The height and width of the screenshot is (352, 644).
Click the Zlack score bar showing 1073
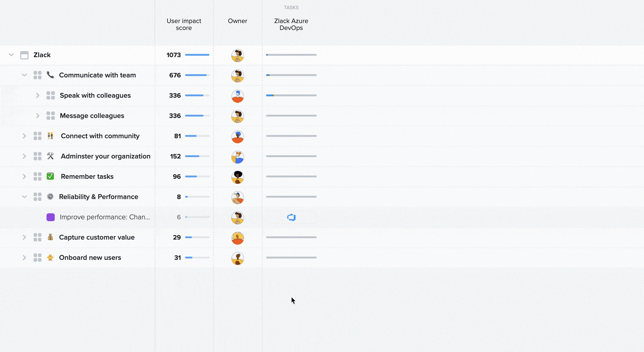click(197, 55)
